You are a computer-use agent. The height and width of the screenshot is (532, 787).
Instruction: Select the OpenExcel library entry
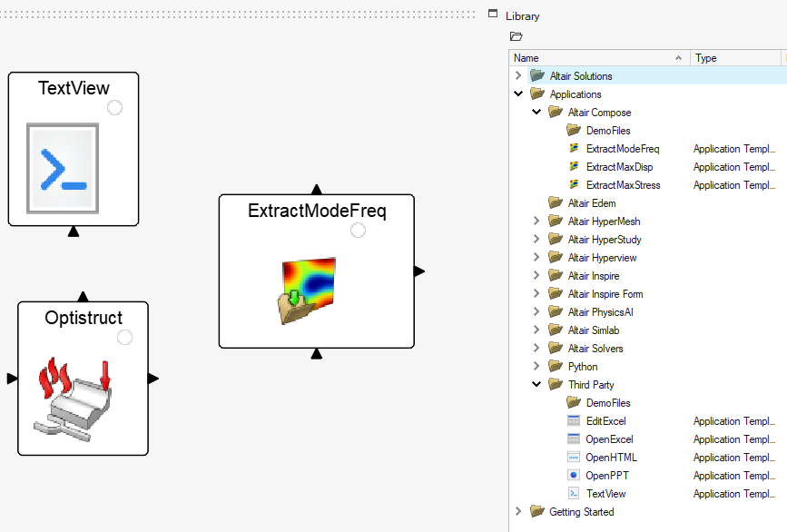click(609, 439)
